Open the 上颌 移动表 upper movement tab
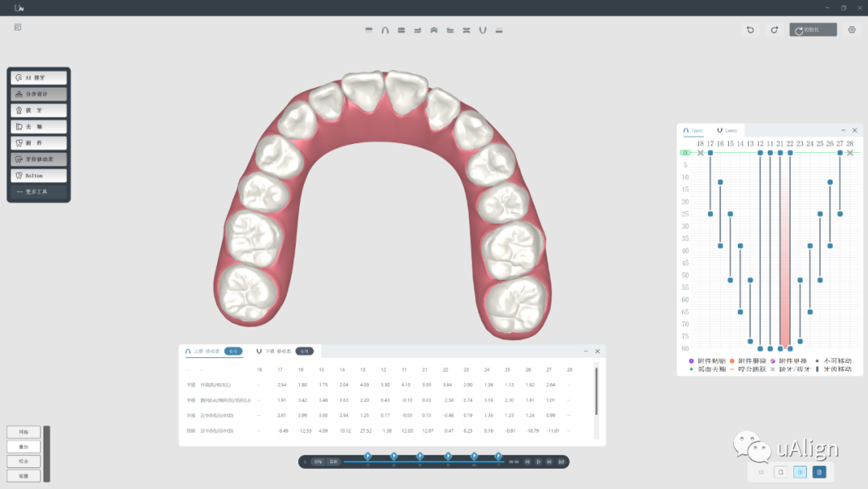This screenshot has height=489, width=868. (214, 351)
